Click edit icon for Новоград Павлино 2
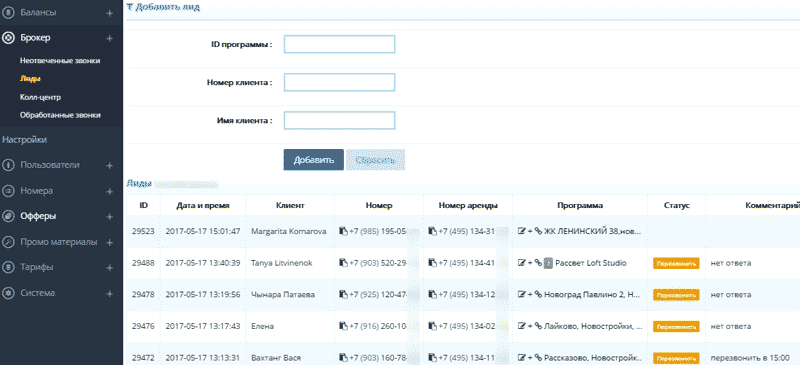The image size is (800, 365). point(521,295)
